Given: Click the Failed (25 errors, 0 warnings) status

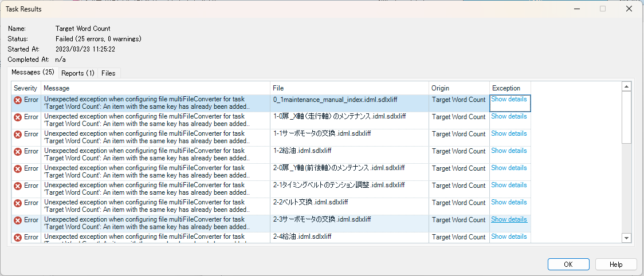Looking at the screenshot, I should click(x=98, y=39).
